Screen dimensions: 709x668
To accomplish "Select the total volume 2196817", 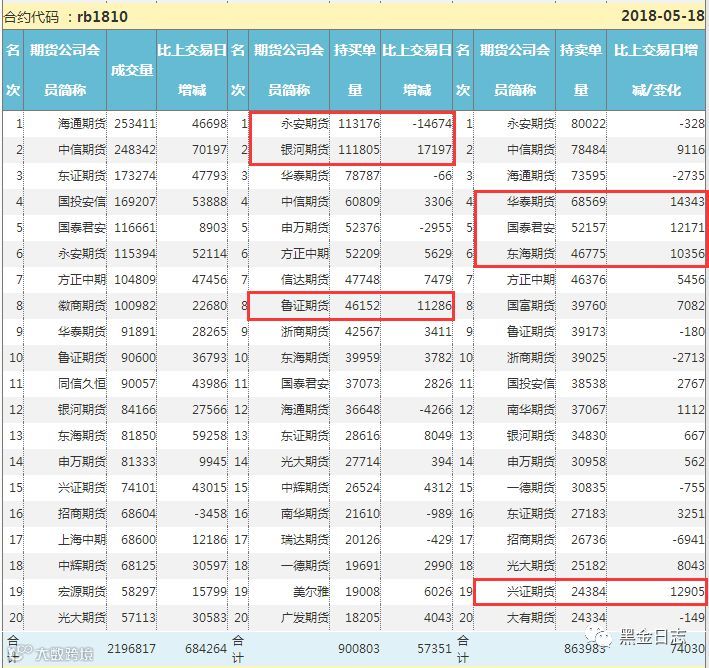I will tap(131, 649).
